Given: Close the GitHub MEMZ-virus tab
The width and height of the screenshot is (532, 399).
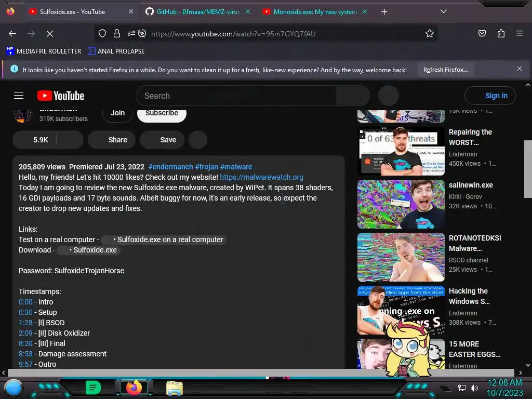Looking at the screenshot, I should pos(248,12).
